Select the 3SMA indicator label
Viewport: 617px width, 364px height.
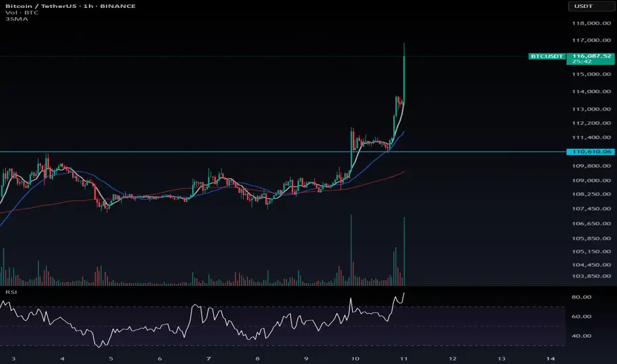click(x=17, y=19)
